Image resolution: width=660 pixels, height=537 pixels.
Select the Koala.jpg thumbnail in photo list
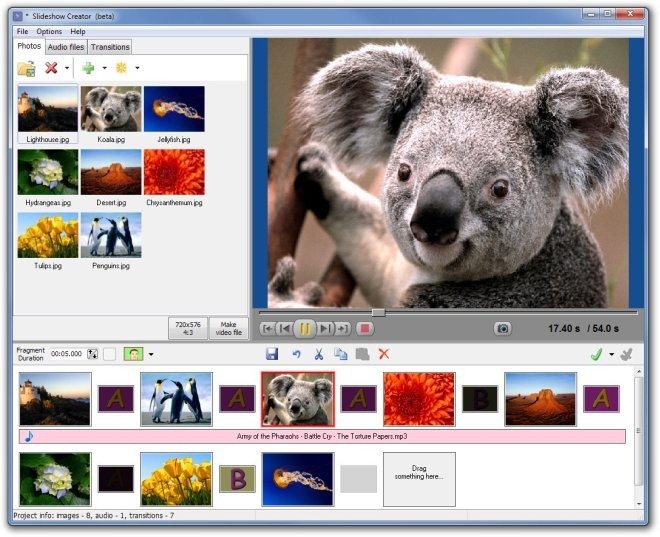[111, 114]
